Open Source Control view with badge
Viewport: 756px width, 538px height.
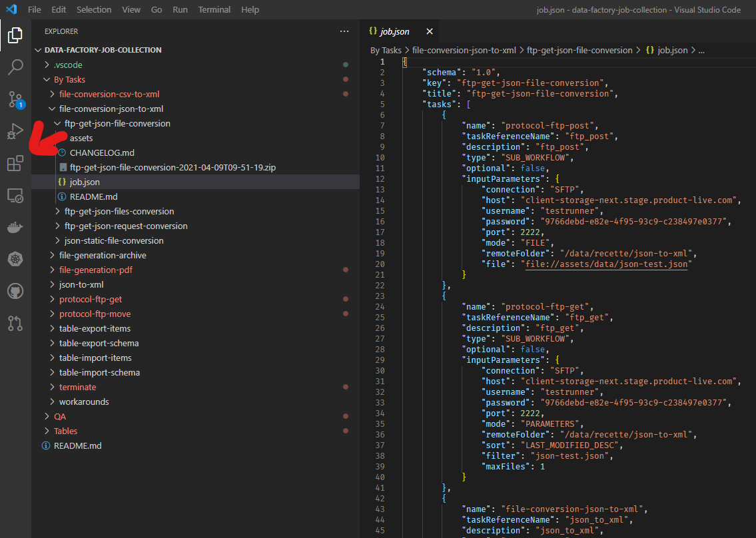(x=15, y=100)
